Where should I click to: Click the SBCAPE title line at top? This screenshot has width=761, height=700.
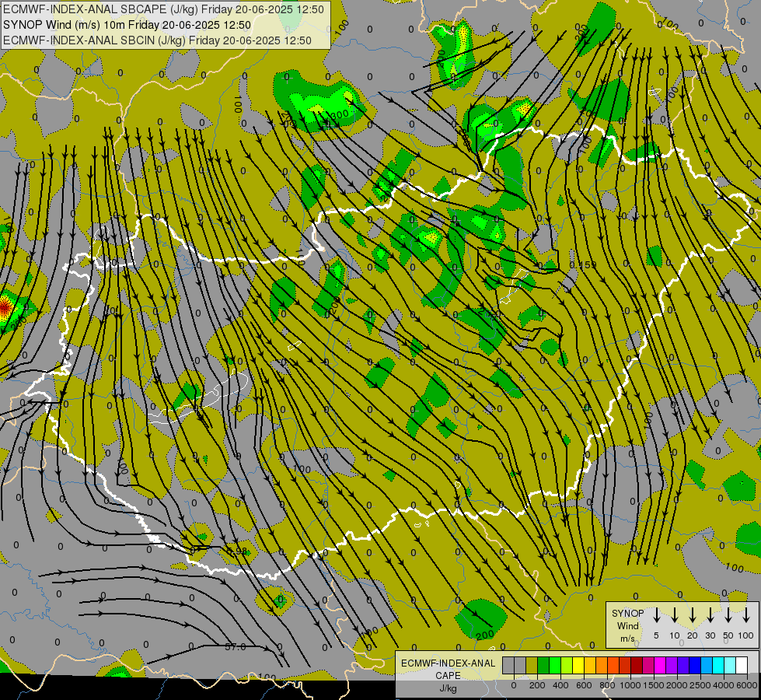click(163, 9)
